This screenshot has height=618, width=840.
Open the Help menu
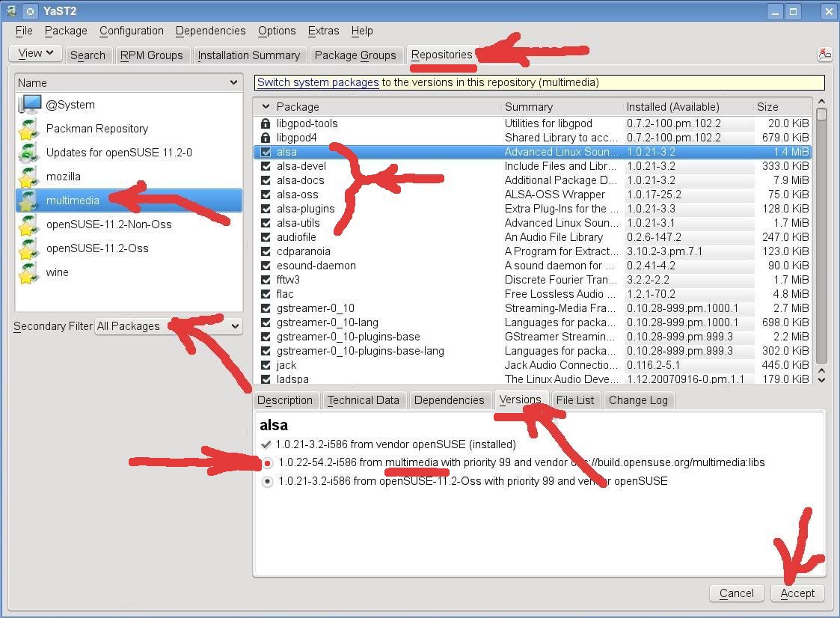(x=362, y=31)
